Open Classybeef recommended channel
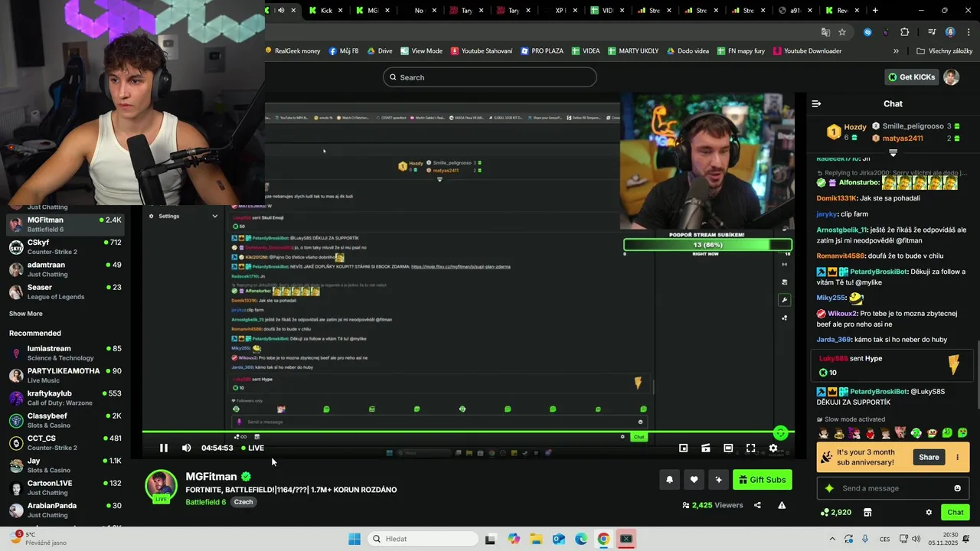 [65, 420]
